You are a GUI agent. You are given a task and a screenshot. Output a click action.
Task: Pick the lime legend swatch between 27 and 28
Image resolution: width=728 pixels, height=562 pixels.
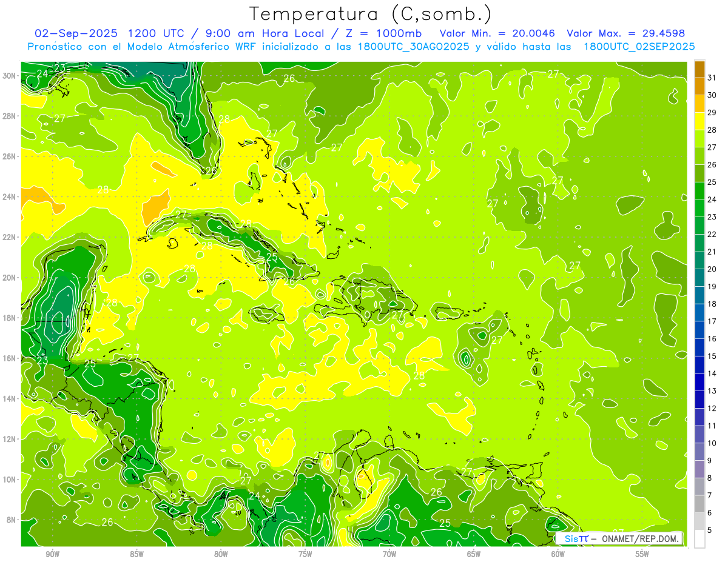pos(699,138)
